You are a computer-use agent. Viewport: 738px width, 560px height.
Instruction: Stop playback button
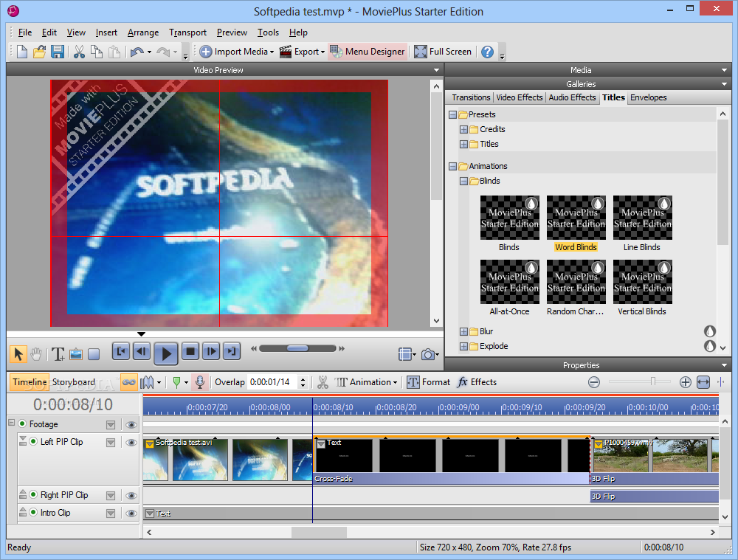[x=190, y=351]
